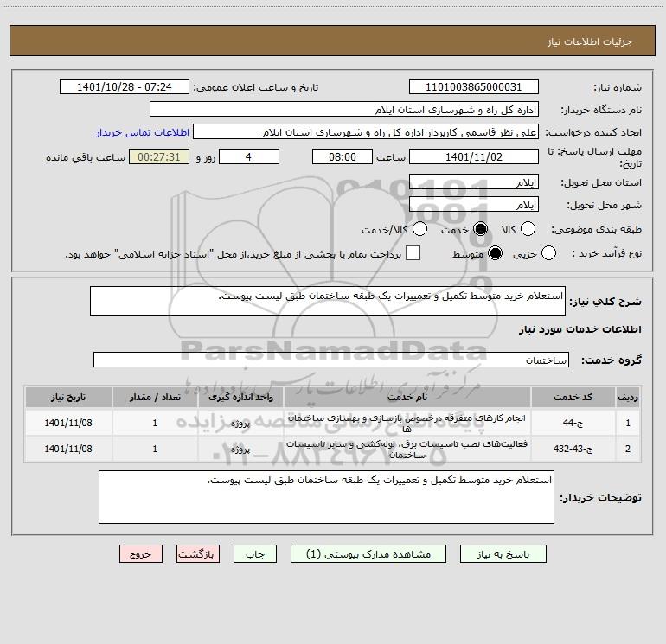Open اطلاعات تماس خریدار link
The width and height of the screenshot is (666, 644).
click(143, 132)
